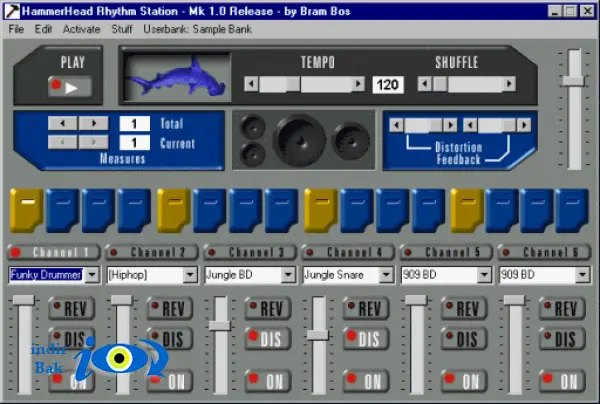Decrease shuffle with the left arrow
The width and height of the screenshot is (600, 404).
coord(425,84)
